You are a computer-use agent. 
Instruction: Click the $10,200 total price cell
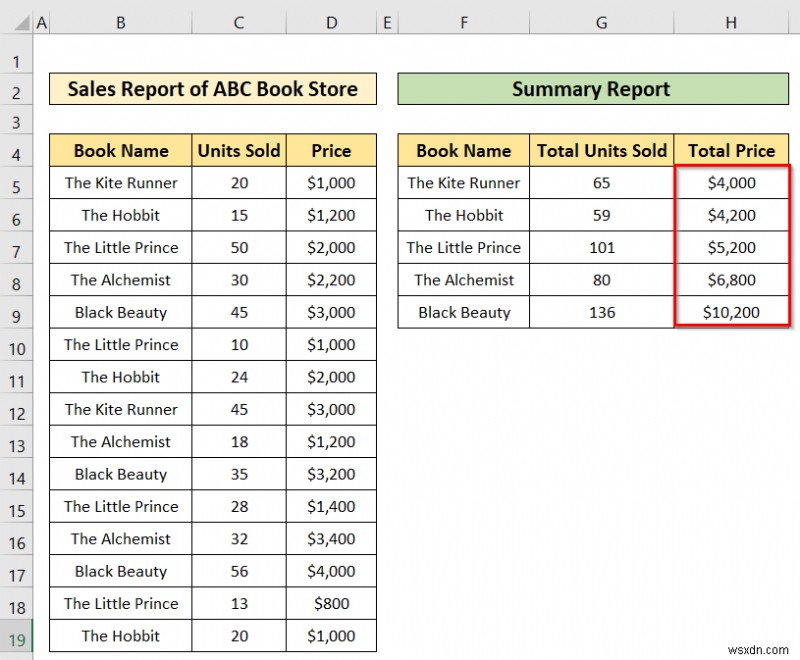click(x=732, y=312)
